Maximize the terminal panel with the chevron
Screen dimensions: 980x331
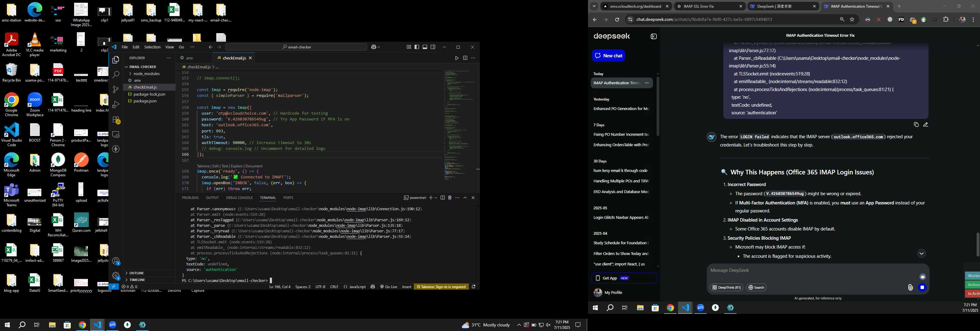pyautogui.click(x=465, y=198)
